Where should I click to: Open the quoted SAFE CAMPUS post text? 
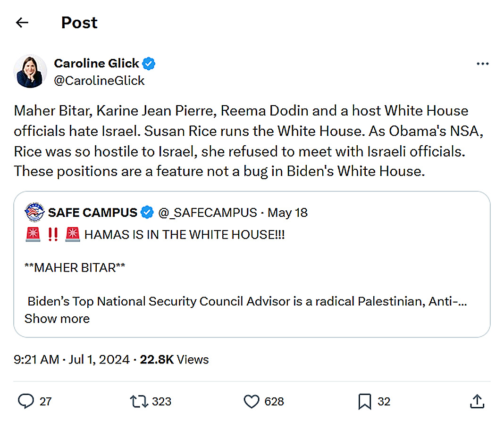point(245,301)
